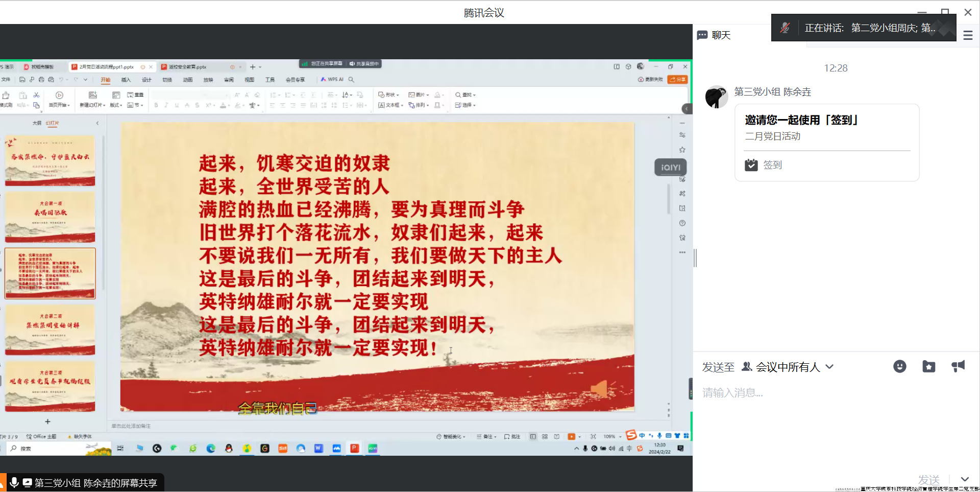
Task: Click the megaphone announcement icon
Action: [x=958, y=366]
